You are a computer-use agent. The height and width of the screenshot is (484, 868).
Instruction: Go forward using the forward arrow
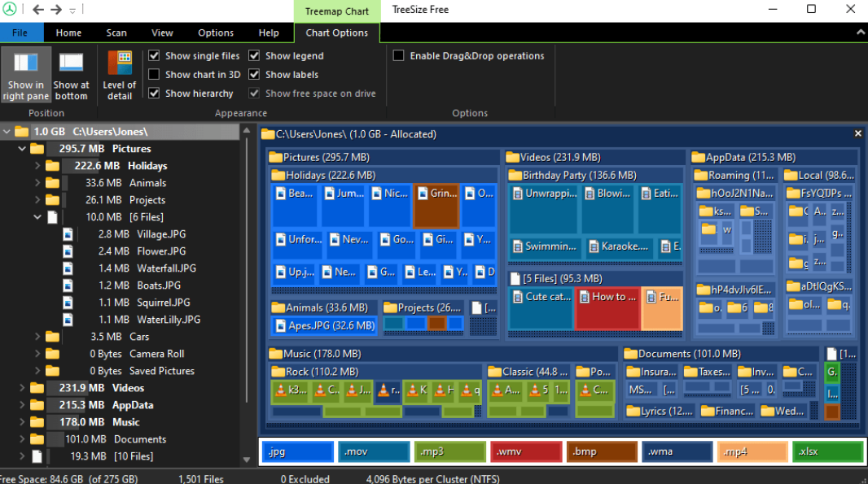(56, 10)
